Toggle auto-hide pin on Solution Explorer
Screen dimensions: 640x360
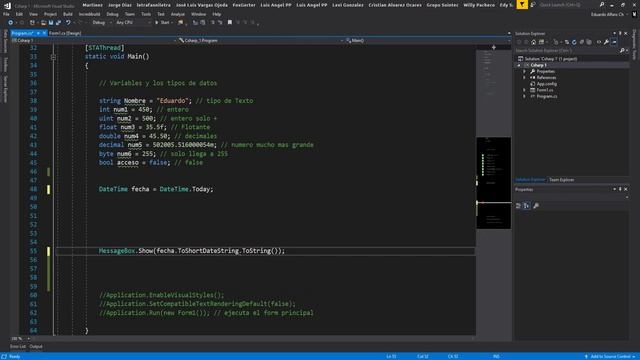(x=620, y=33)
